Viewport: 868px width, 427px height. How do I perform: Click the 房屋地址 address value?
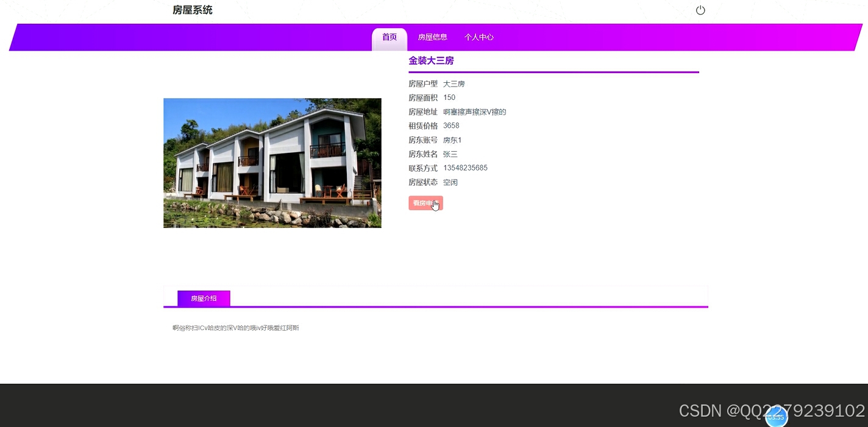pos(475,111)
